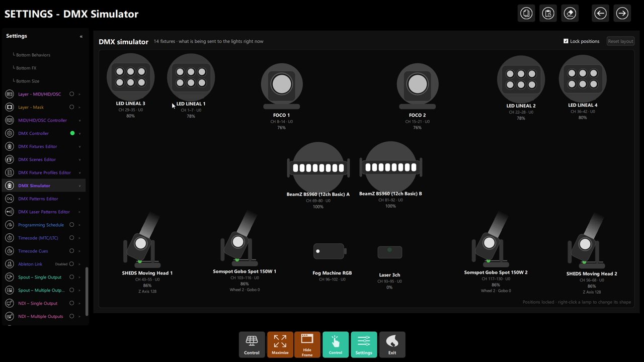This screenshot has width=644, height=362.
Task: Click the DMX Scenes Editor sidebar icon
Action: (x=9, y=159)
